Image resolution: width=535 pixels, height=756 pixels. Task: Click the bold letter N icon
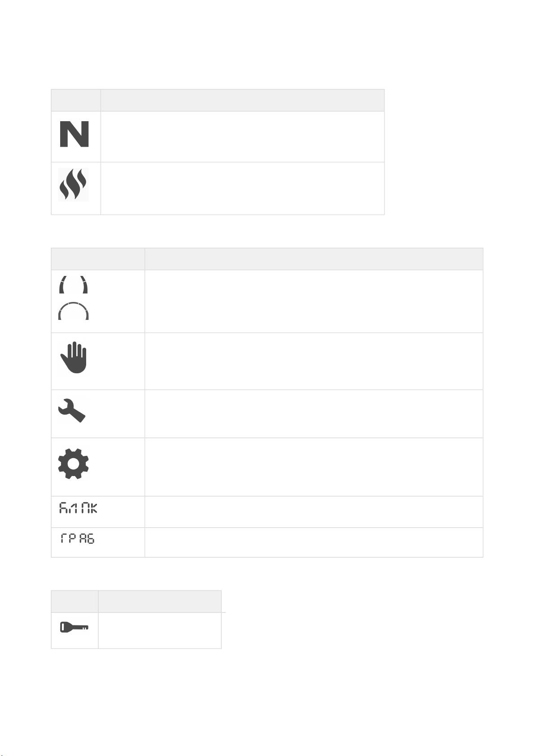[74, 134]
